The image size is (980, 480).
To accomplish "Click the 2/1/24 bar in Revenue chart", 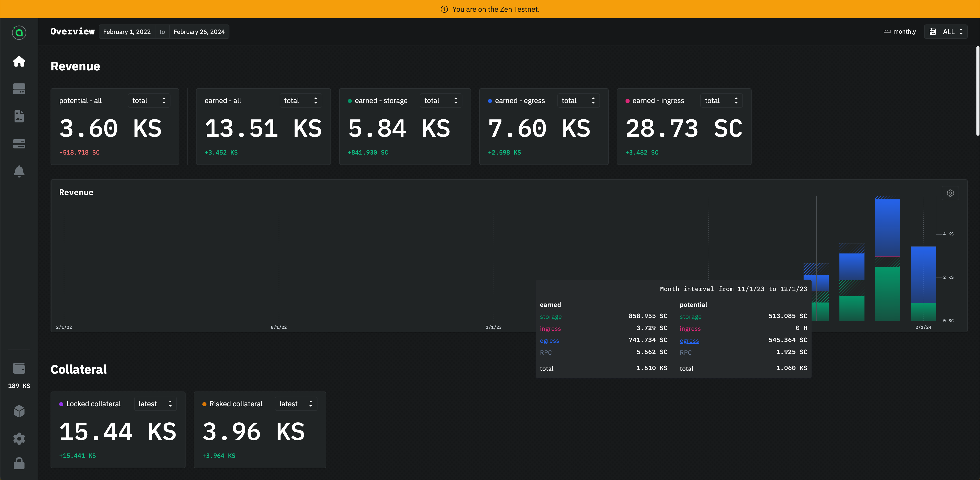I will [923, 284].
